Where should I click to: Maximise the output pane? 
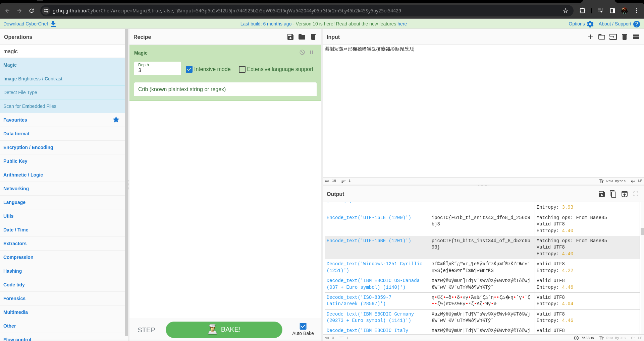(636, 194)
